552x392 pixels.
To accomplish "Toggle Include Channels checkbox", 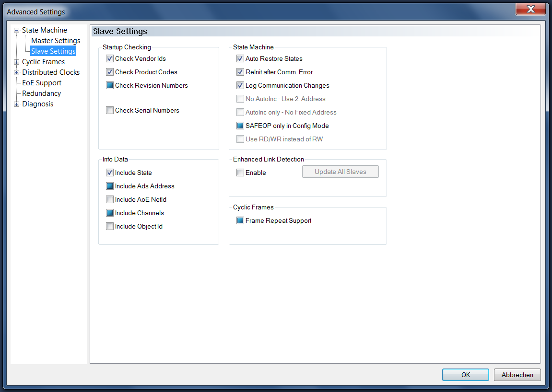I will (x=110, y=213).
